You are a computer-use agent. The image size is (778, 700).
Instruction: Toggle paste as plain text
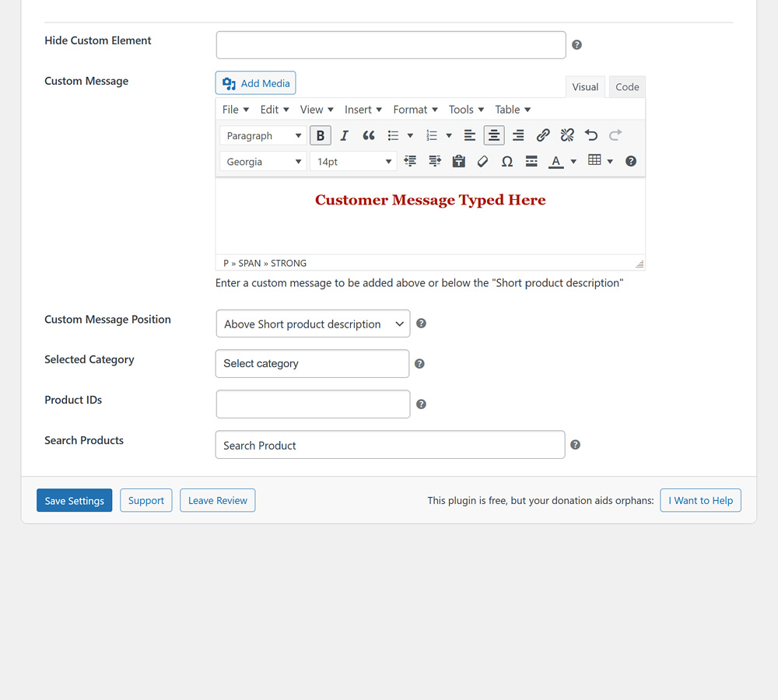click(x=458, y=161)
